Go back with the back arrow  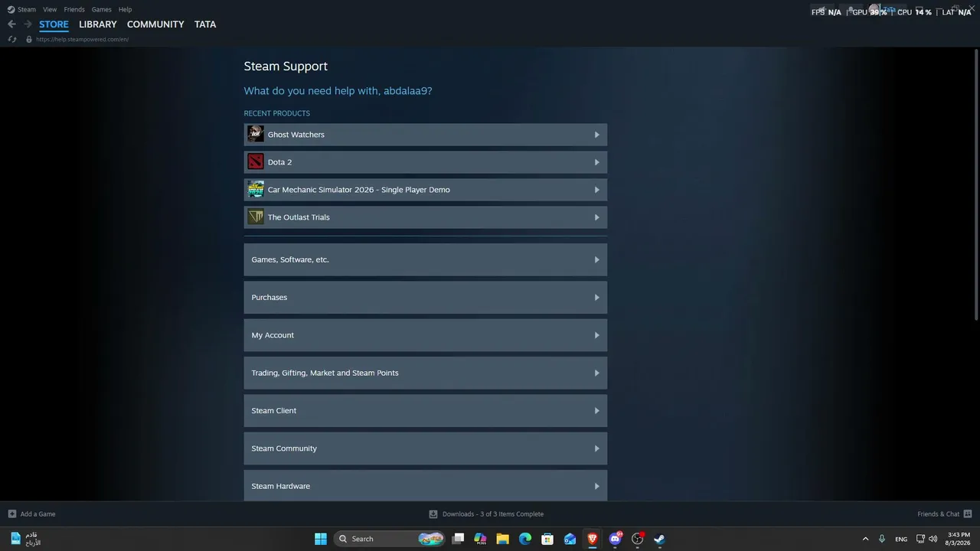[11, 24]
